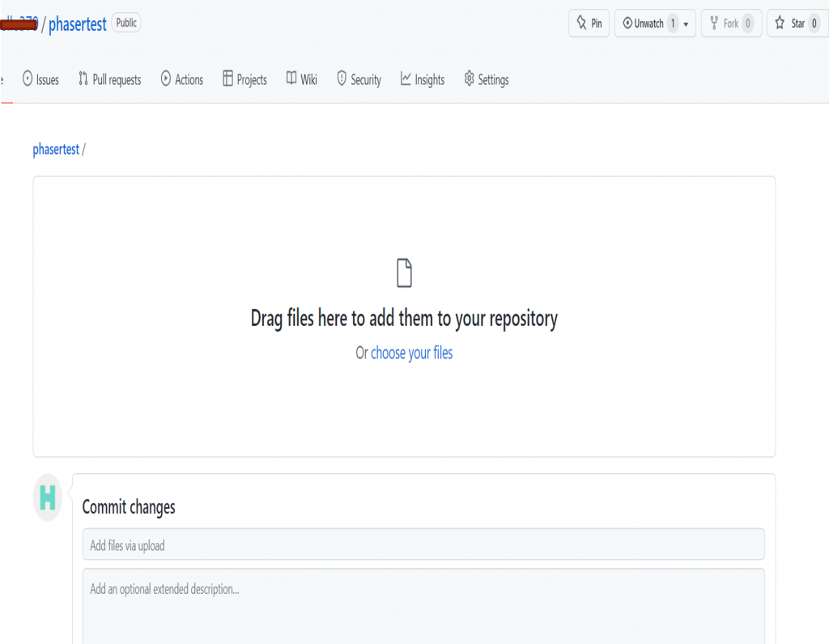Click the Public visibility badge
Viewport: 829px width, 644px height.
tap(126, 23)
